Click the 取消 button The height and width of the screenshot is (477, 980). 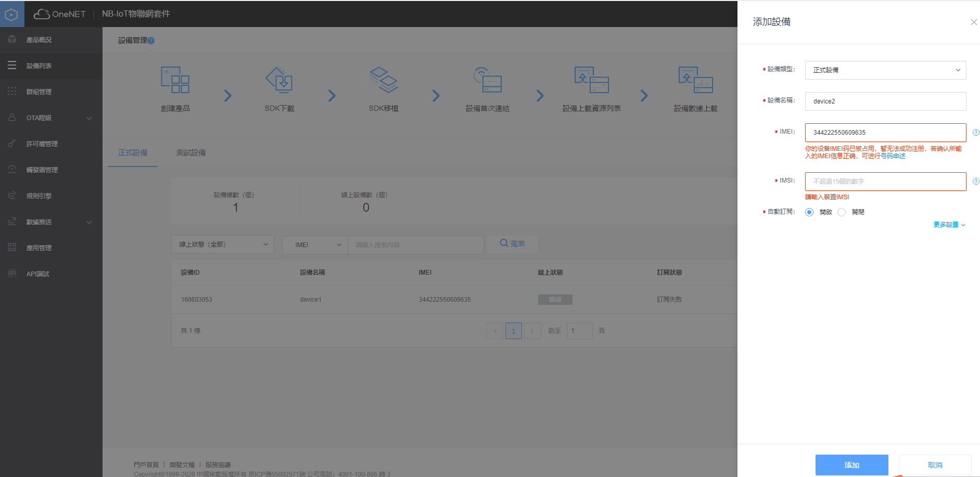[935, 465]
